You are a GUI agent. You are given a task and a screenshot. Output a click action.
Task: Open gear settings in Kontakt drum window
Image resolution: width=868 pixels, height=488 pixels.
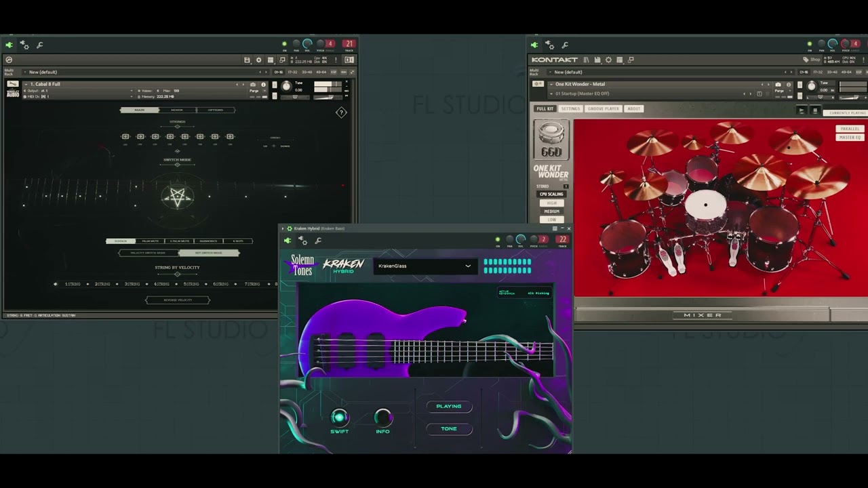(x=608, y=60)
